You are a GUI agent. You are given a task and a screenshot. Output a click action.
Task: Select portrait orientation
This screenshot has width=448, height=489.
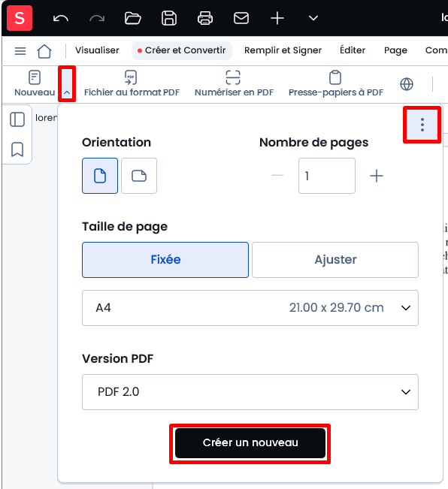pos(100,176)
